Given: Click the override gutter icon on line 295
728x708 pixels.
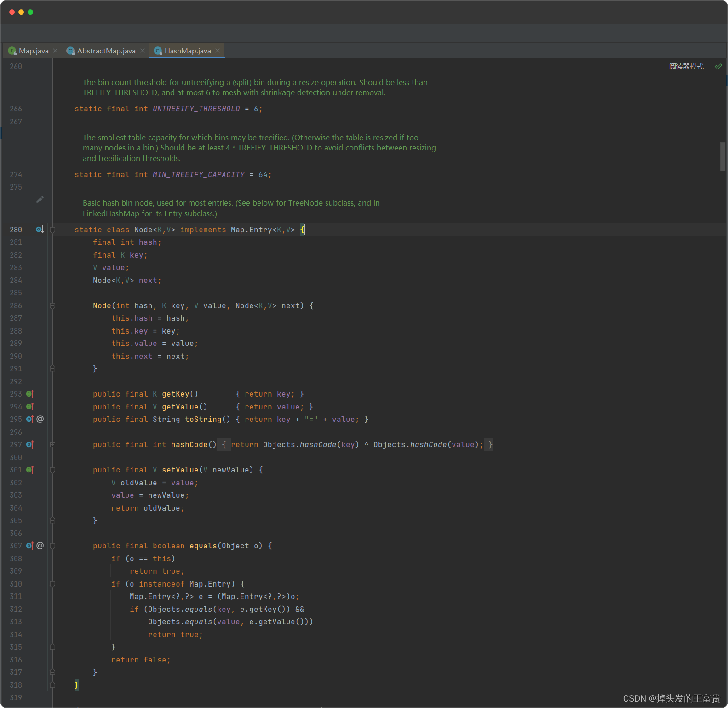Looking at the screenshot, I should pyautogui.click(x=30, y=419).
